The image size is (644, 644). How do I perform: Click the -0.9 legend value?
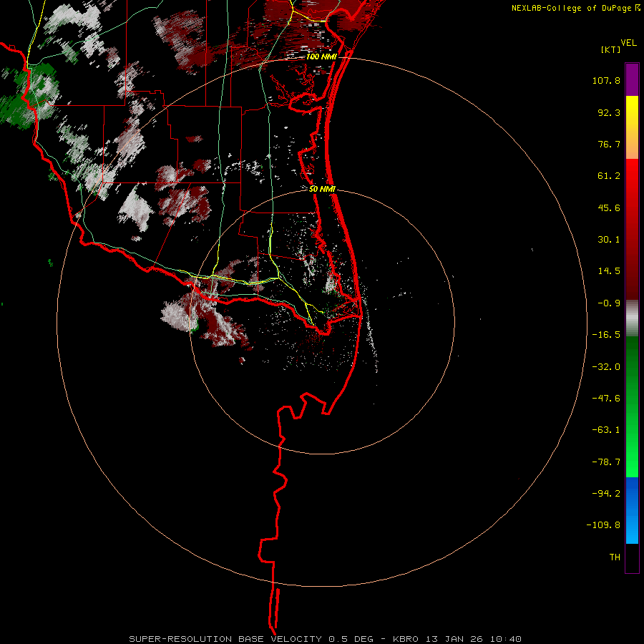(x=609, y=303)
